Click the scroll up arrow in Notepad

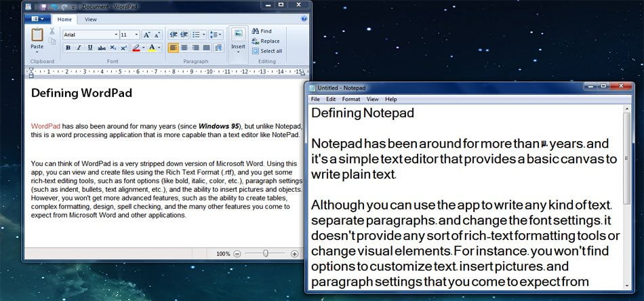click(x=627, y=109)
